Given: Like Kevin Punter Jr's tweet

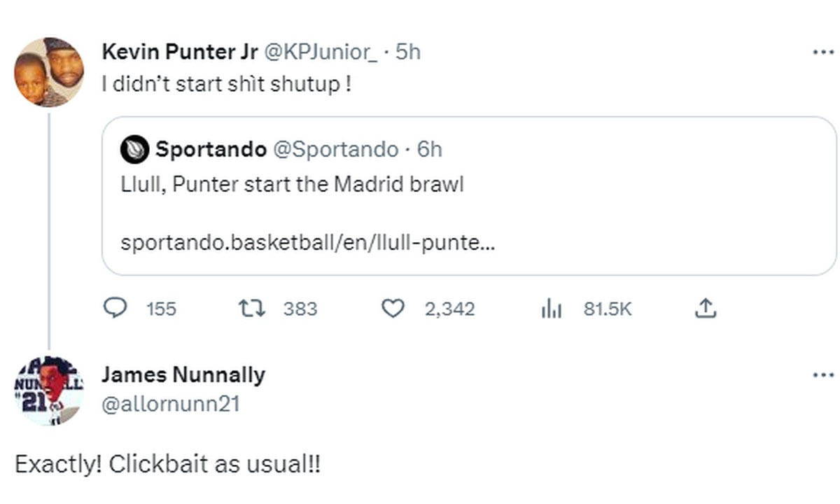Looking at the screenshot, I should (x=394, y=308).
